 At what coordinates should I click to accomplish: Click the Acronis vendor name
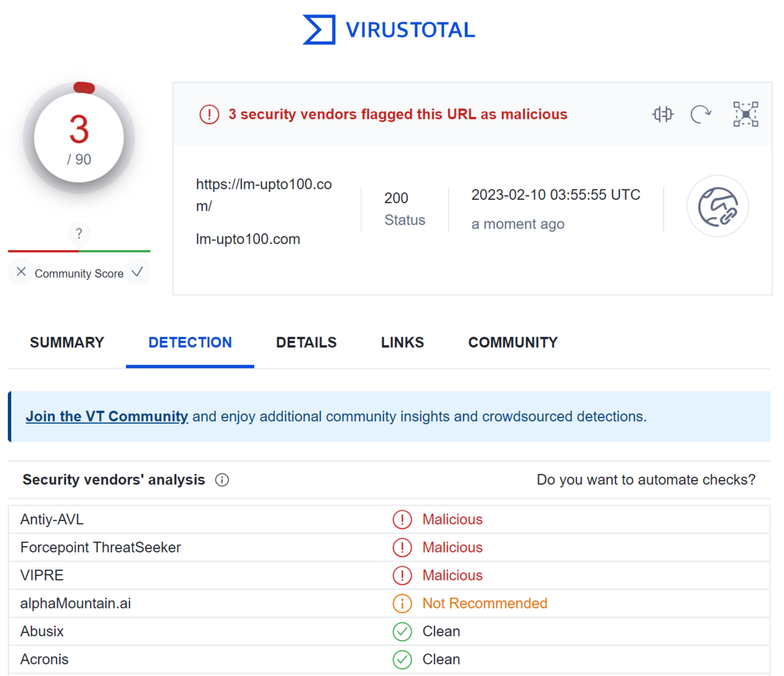44,660
